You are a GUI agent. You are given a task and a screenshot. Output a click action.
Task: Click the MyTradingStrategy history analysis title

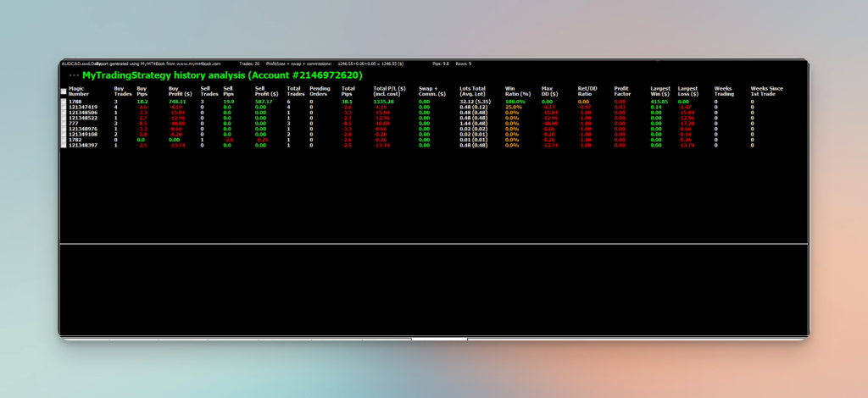click(x=223, y=75)
